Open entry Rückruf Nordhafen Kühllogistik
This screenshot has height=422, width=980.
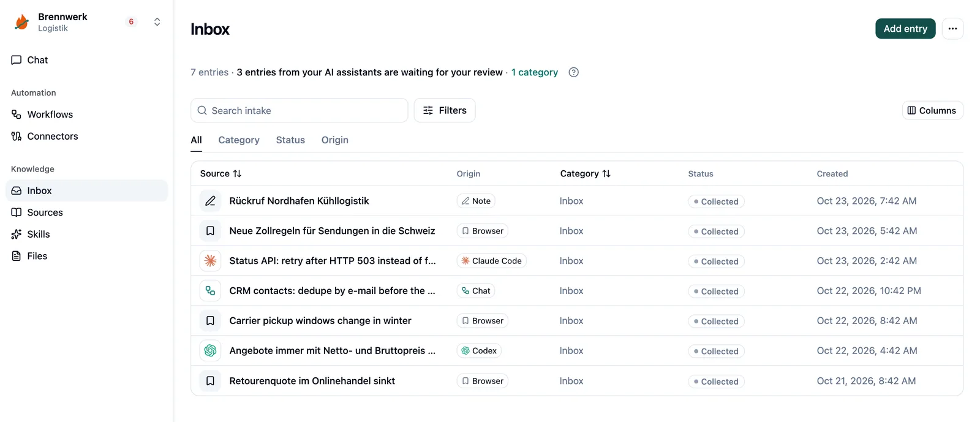pyautogui.click(x=299, y=201)
